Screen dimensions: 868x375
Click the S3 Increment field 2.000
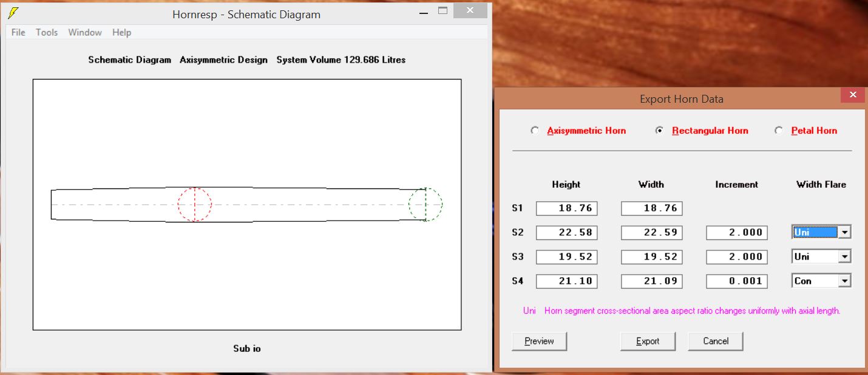[x=737, y=256]
